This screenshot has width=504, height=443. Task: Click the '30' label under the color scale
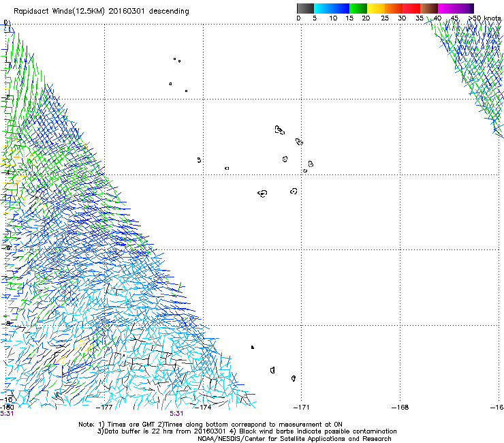[x=402, y=18]
